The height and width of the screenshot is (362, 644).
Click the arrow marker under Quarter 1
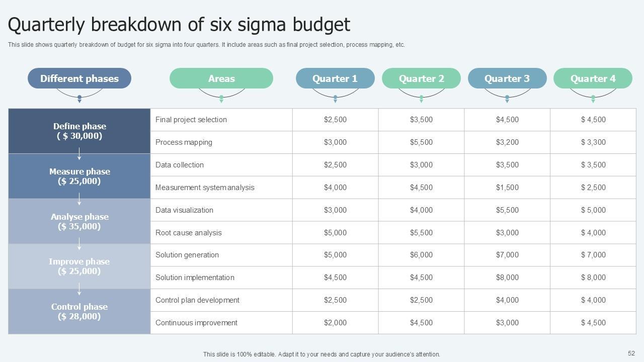[335, 99]
